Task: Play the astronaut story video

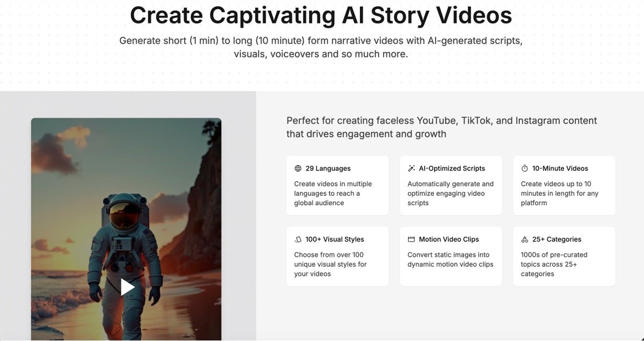Action: coord(127,287)
